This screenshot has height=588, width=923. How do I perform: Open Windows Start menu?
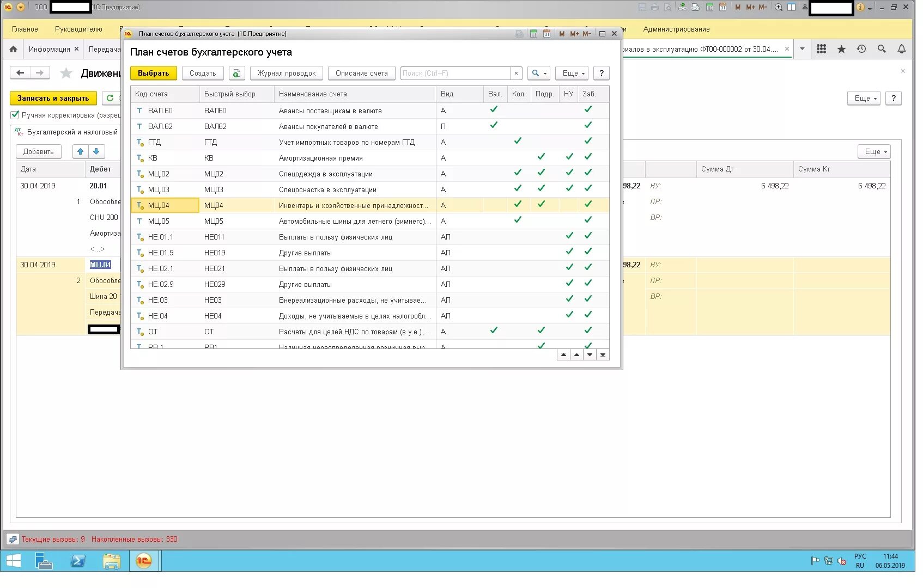(x=13, y=561)
